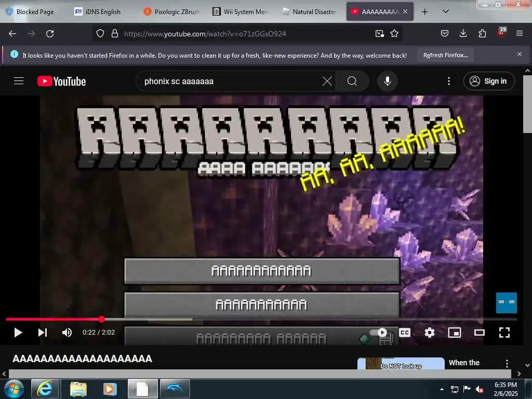The height and width of the screenshot is (399, 532).
Task: Expand the list all tabs dropdown
Action: coord(446,11)
